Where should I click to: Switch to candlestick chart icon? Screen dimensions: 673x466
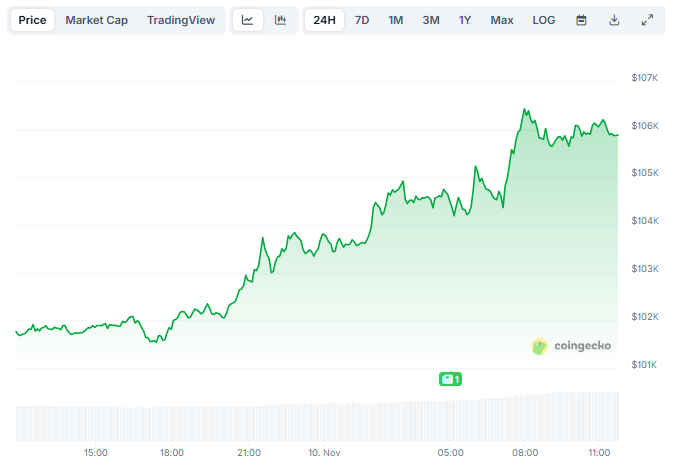point(280,20)
